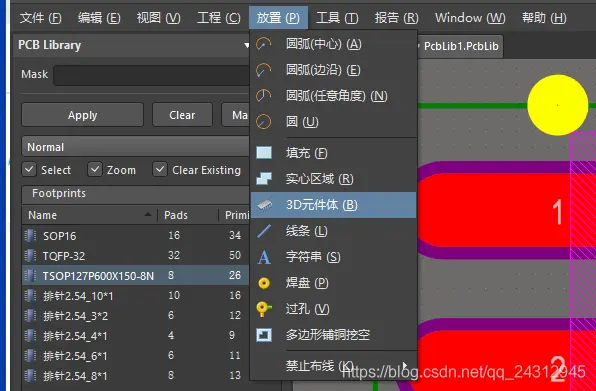Select the fill rectangle icon
Screen dimensions: 596x391
point(264,153)
